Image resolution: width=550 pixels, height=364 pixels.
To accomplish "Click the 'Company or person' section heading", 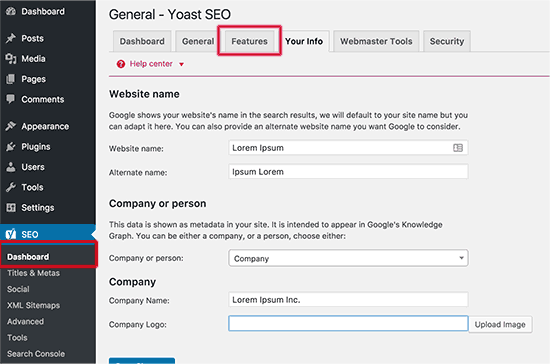I will (157, 203).
